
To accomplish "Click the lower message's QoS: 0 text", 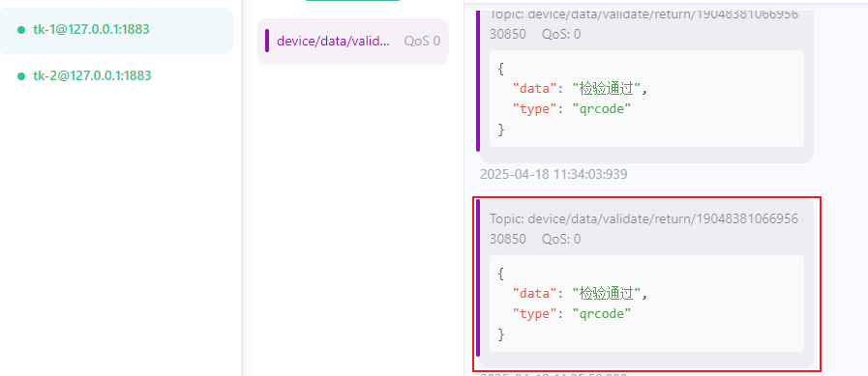I will coord(561,240).
